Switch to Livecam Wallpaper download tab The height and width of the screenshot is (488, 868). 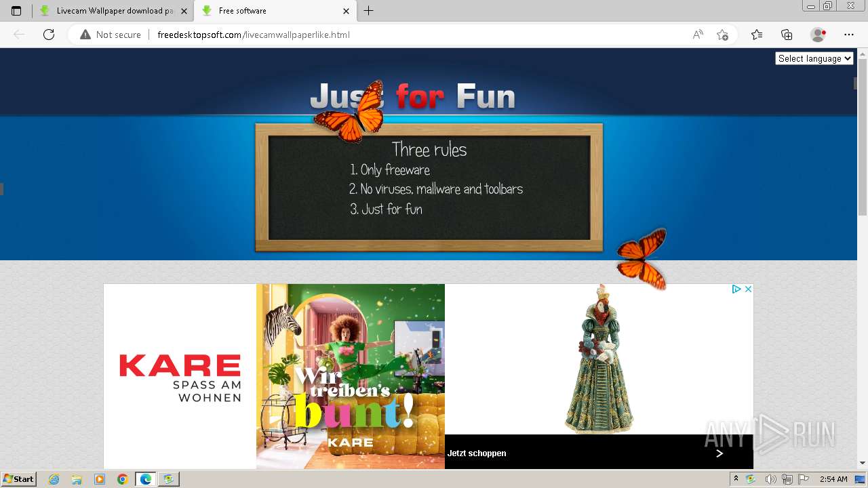point(113,11)
